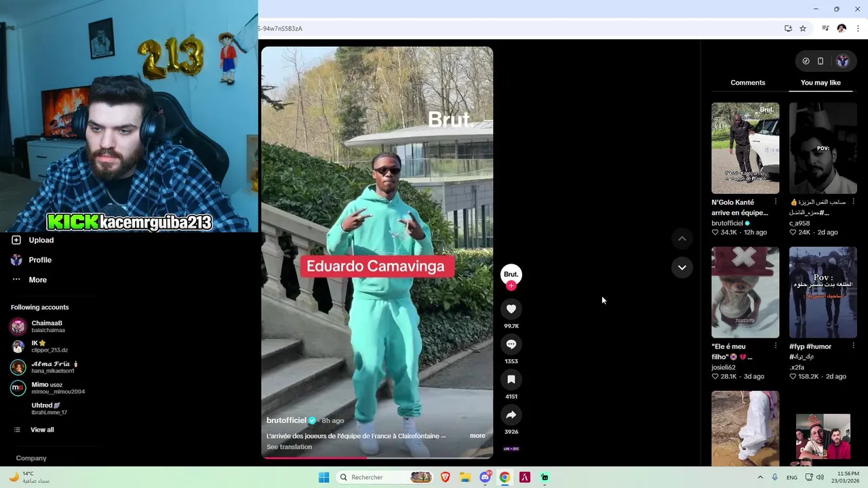This screenshot has width=868, height=488.
Task: Open the brutofficiel username on the video
Action: (x=287, y=420)
